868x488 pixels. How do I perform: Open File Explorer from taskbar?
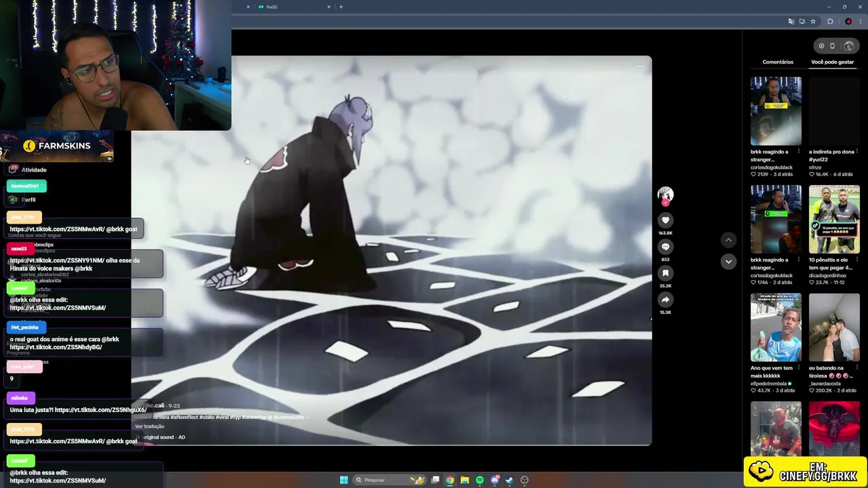click(x=465, y=480)
